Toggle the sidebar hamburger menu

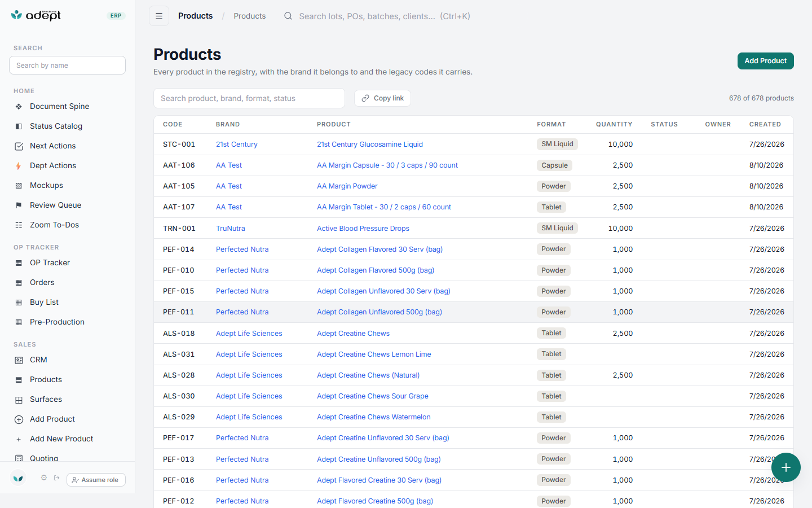click(159, 16)
